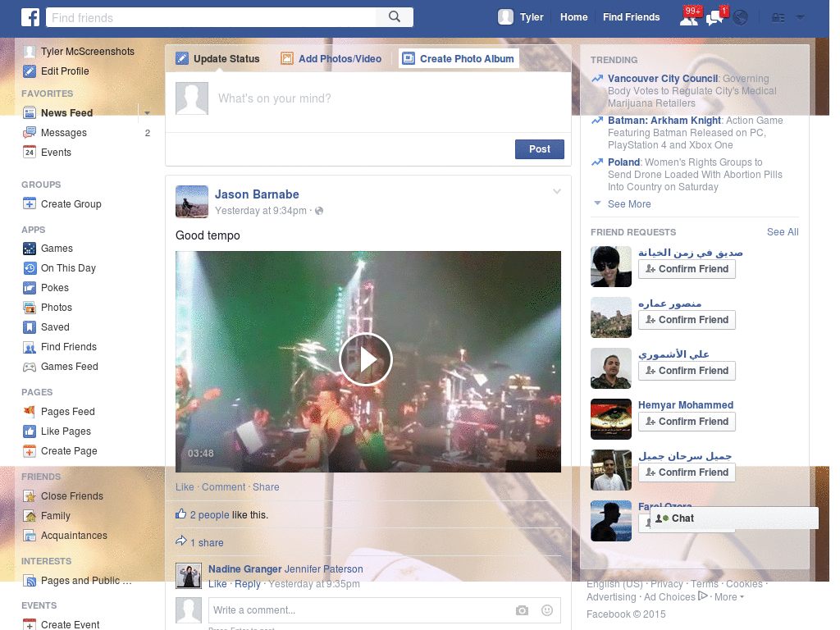Click Create Page icon
The image size is (840, 630).
(x=30, y=452)
